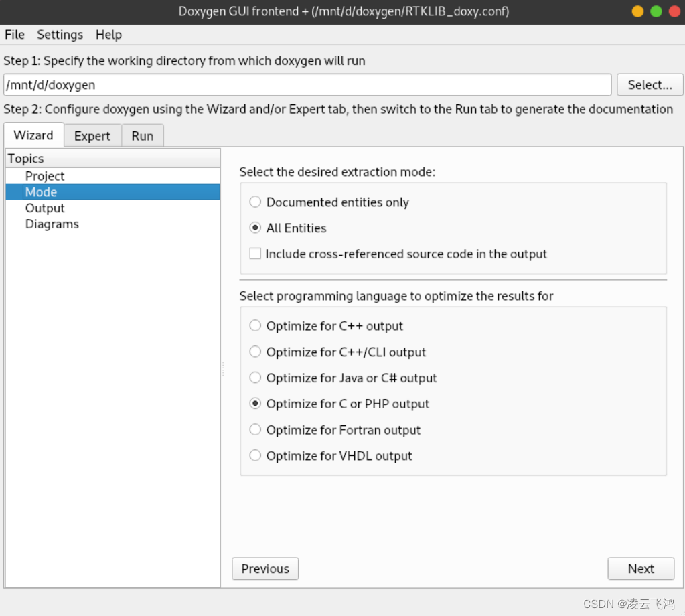Select the All Entities radio button

255,228
